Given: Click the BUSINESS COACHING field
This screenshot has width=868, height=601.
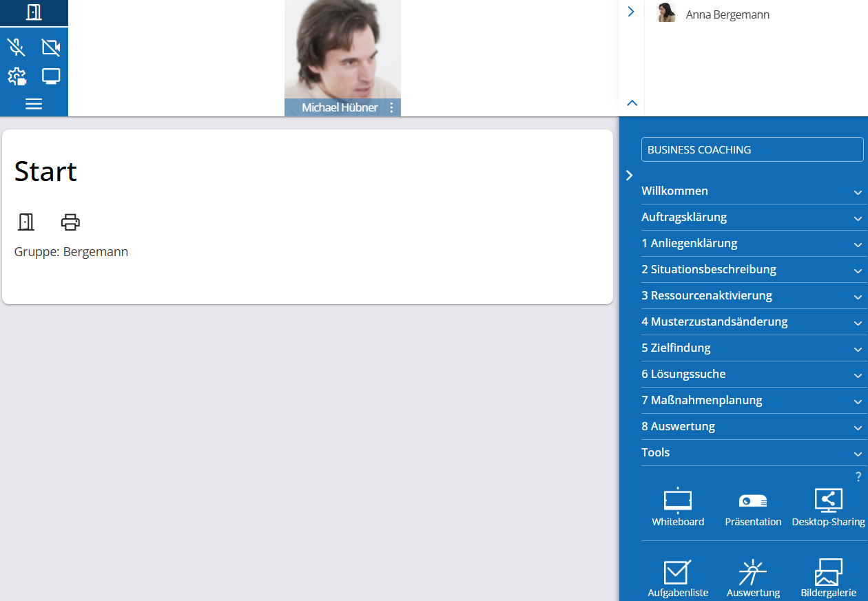Looking at the screenshot, I should coord(752,149).
